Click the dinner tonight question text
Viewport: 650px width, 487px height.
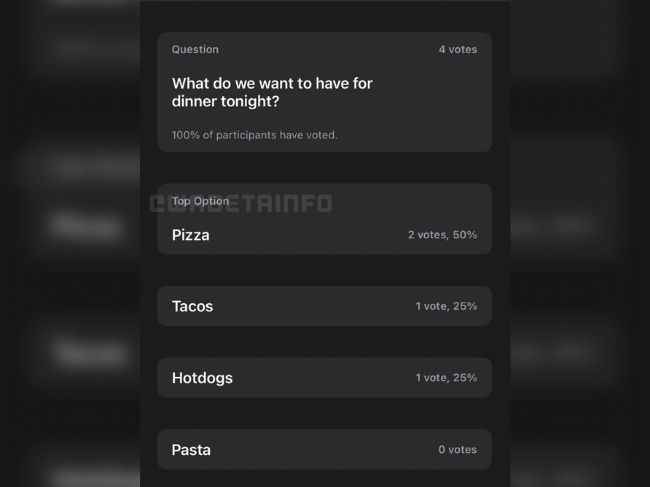tap(272, 92)
